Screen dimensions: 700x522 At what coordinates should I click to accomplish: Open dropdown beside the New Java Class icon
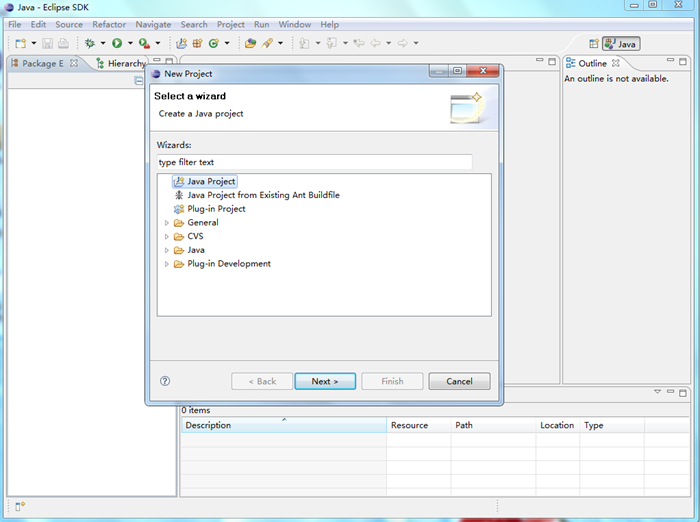coord(227,43)
